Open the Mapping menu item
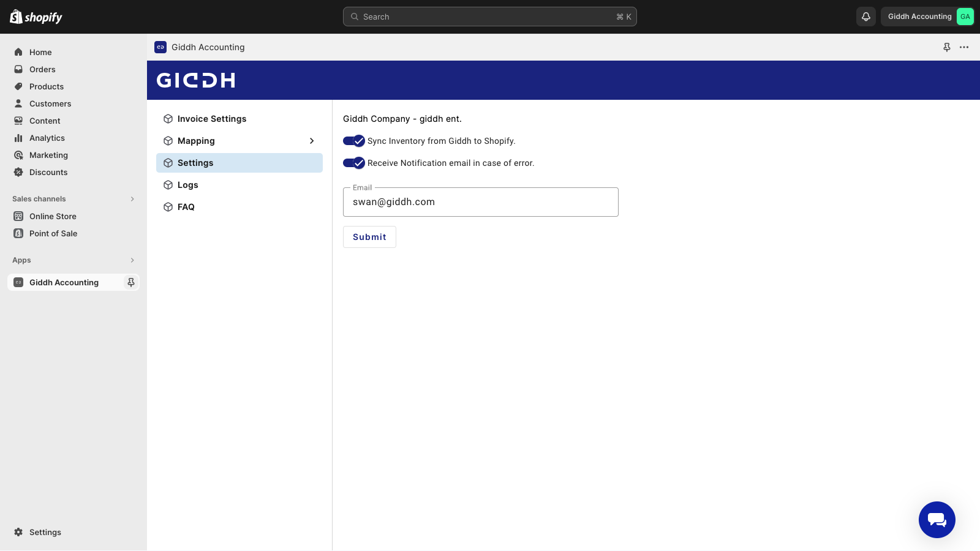This screenshot has width=980, height=551. click(x=239, y=141)
